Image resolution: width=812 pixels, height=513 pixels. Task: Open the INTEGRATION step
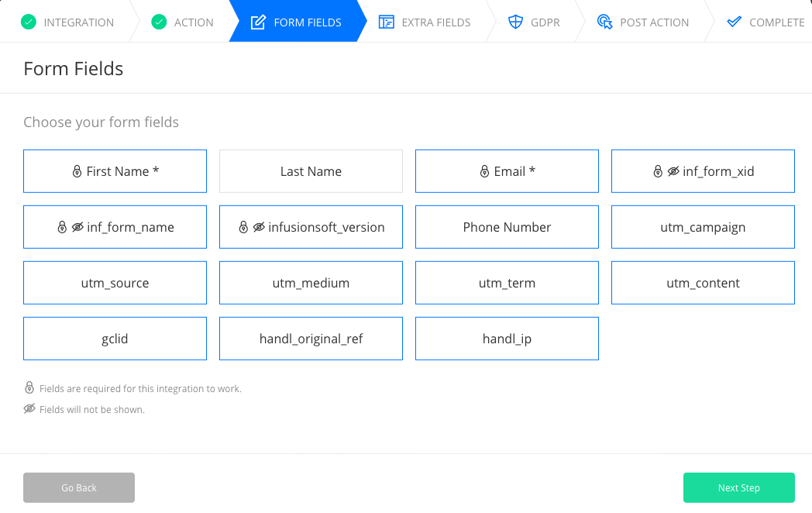[67, 22]
